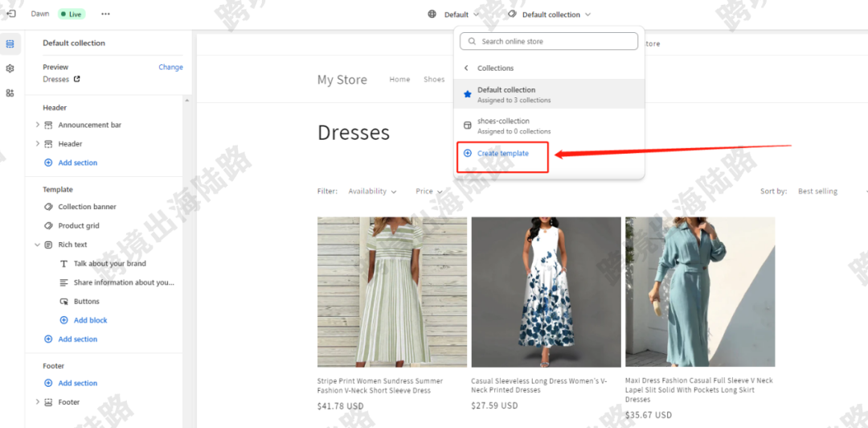Screen dimensions: 868x428
Task: Click the Product grid tag icon
Action: pos(48,225)
